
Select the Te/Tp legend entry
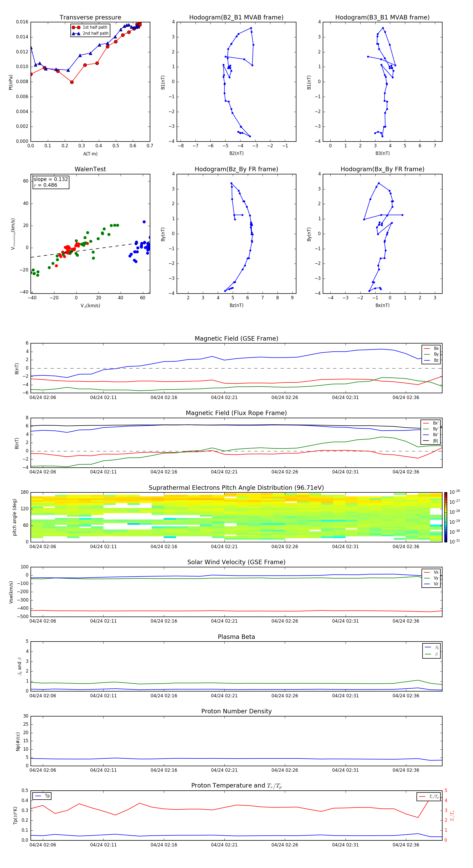coord(429,796)
